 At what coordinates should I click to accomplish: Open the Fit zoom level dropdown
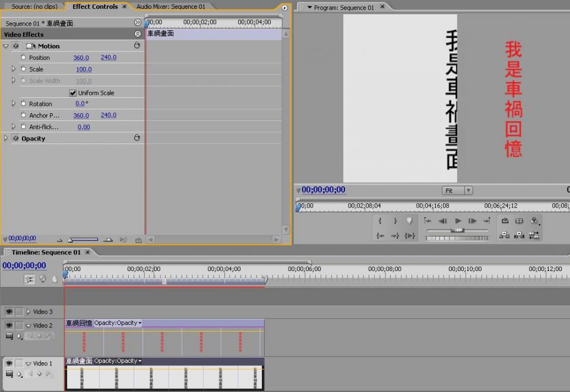tap(457, 190)
